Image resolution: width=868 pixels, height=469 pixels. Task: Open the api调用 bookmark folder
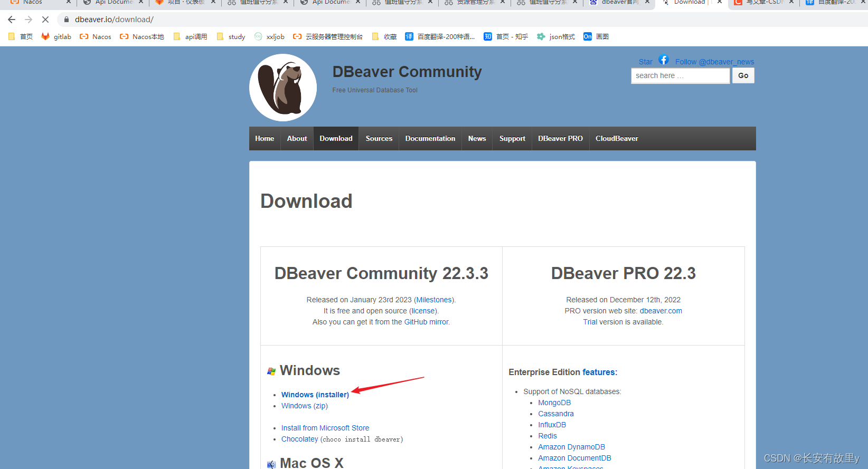[190, 36]
